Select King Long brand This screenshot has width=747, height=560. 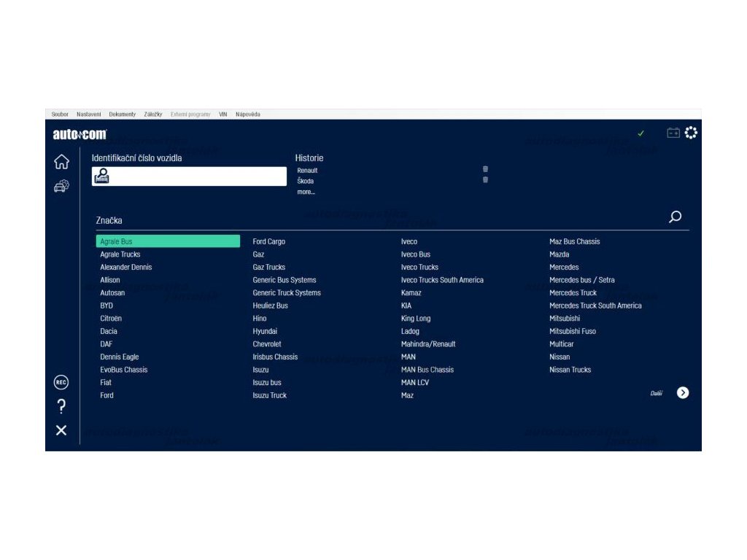pos(416,319)
